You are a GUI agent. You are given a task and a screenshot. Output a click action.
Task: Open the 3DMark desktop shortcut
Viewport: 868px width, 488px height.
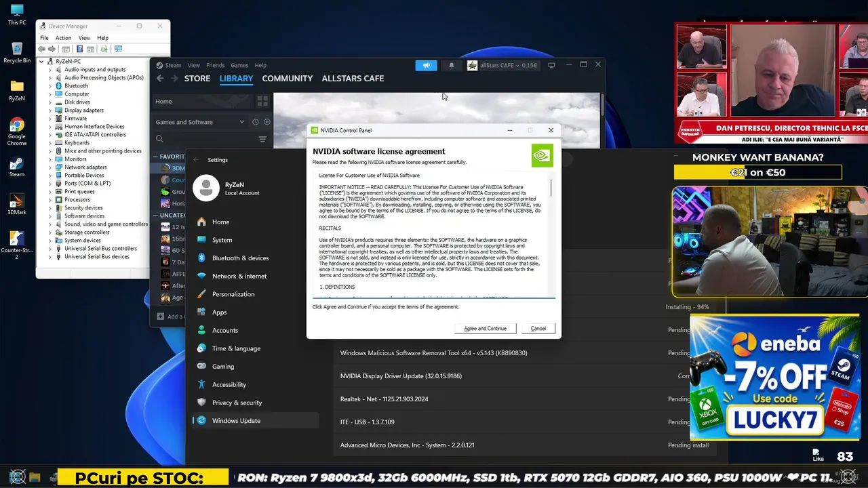tap(17, 204)
